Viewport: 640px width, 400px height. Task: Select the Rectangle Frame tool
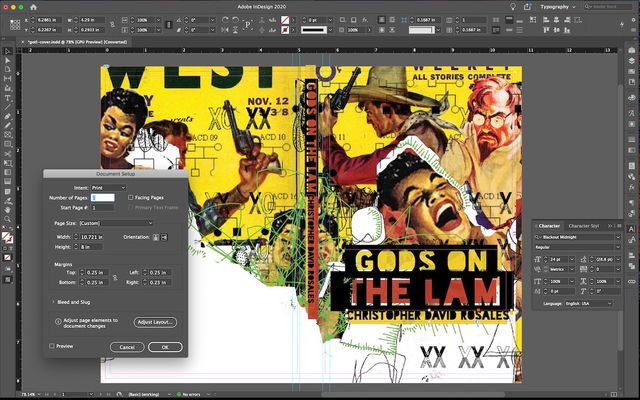(x=7, y=135)
